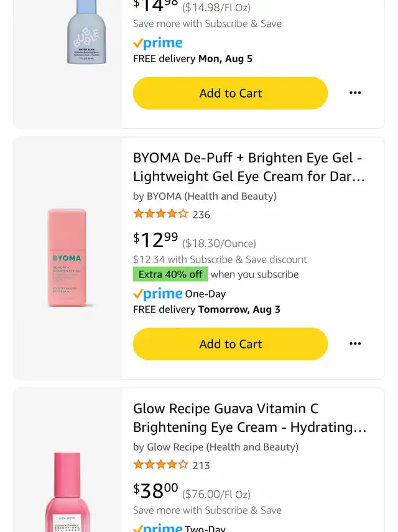Click the $12.99 price on BYOMA listing
Image resolution: width=398 pixels, height=532 pixels.
[155, 240]
